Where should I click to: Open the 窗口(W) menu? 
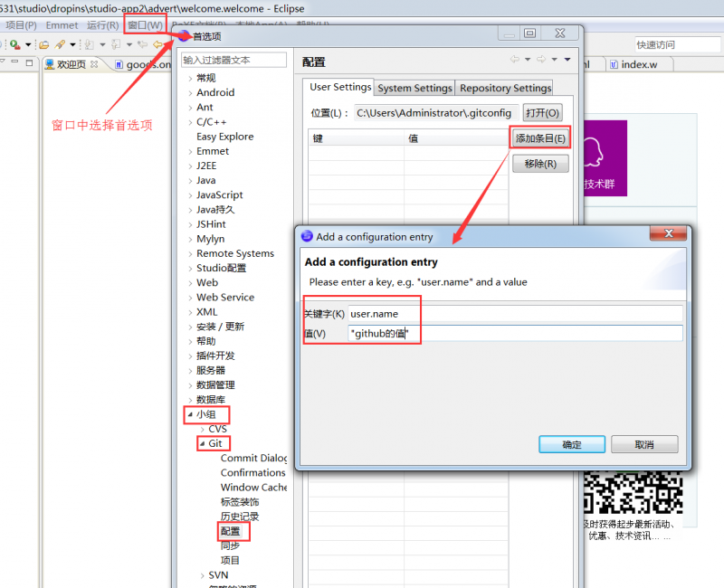pos(145,24)
